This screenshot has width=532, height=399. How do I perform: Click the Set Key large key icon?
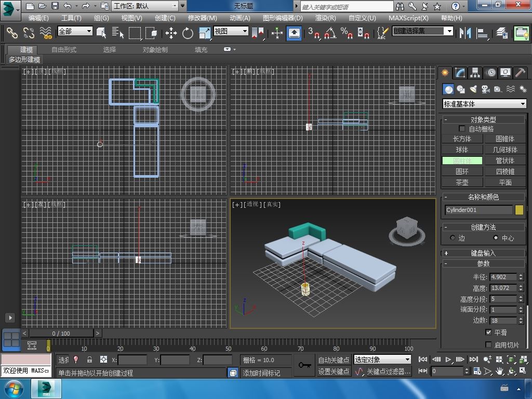(304, 365)
